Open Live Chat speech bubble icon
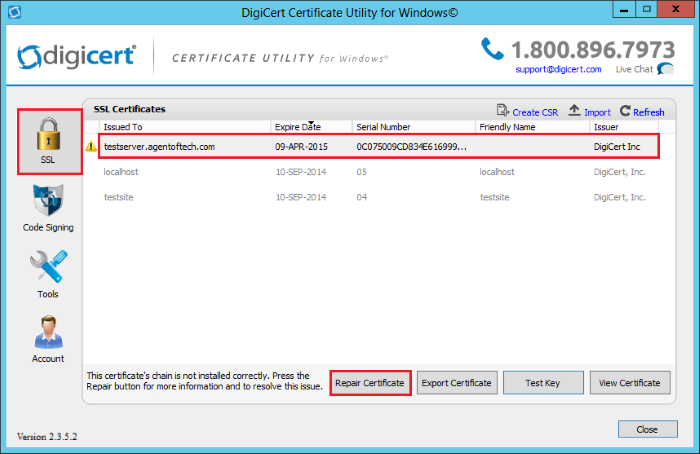This screenshot has height=454, width=700. pos(665,69)
